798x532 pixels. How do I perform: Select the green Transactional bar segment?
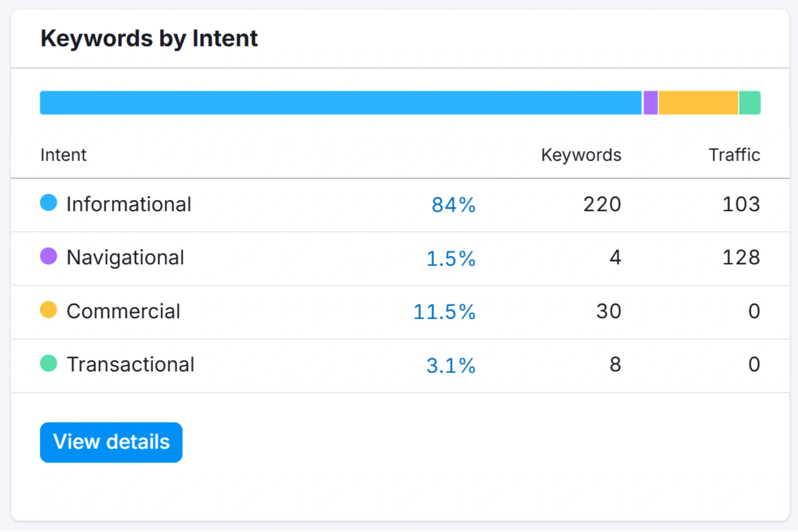point(750,103)
